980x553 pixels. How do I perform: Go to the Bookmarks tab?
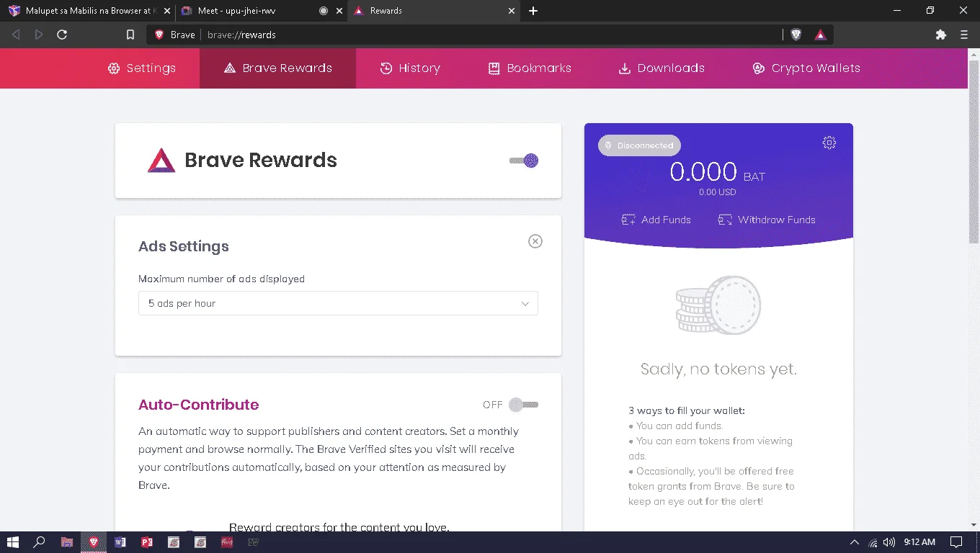[530, 68]
